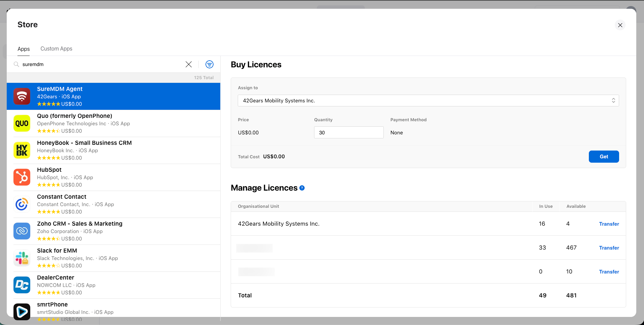Click the DealerCenter app icon

(22, 285)
